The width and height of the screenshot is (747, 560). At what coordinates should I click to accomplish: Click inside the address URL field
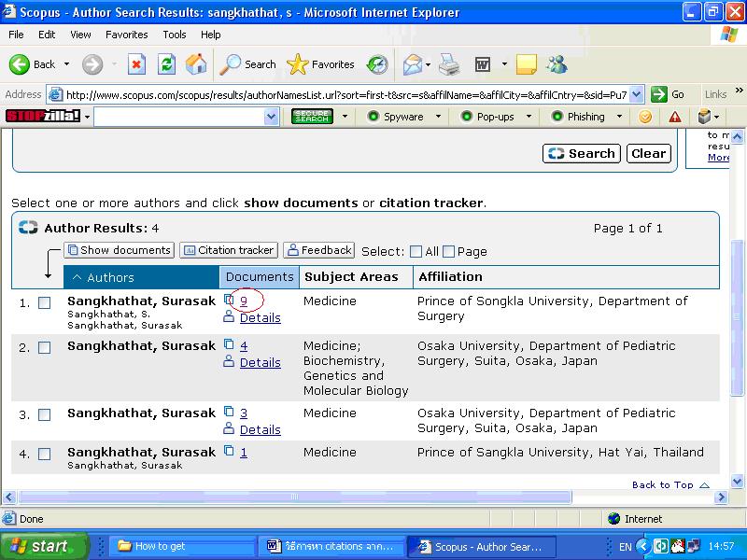tap(346, 95)
